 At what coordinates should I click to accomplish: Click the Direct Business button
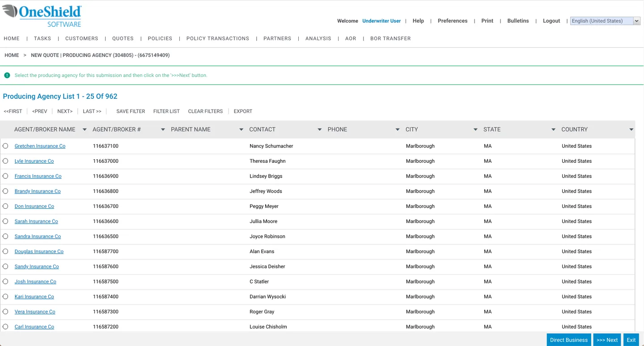point(568,340)
